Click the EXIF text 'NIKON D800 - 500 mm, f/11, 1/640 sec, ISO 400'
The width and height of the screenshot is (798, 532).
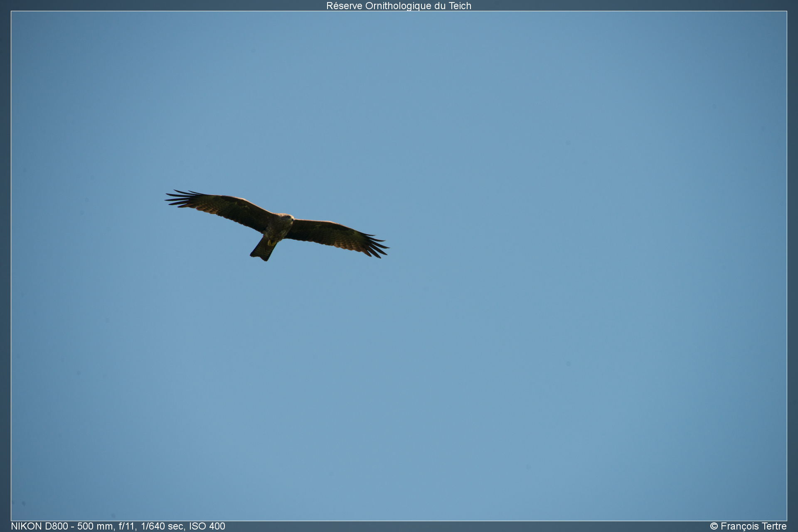118,526
